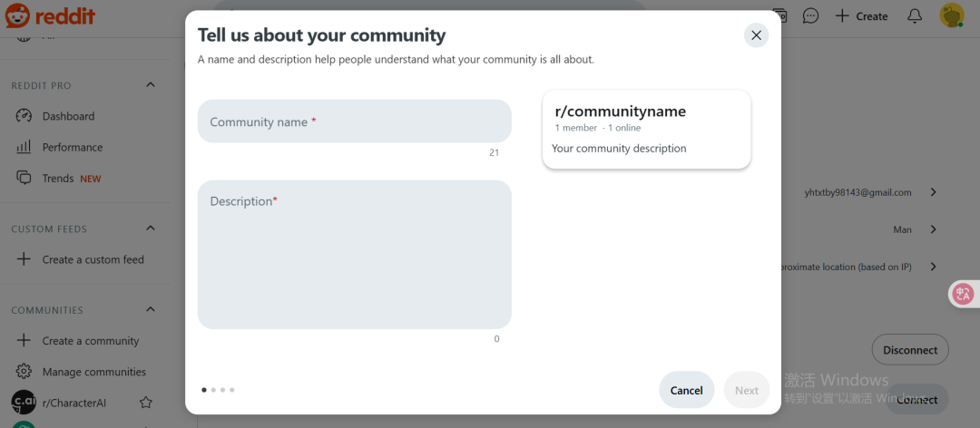Screen dimensions: 980x428
Task: Collapse the Custom Feeds section
Action: pyautogui.click(x=151, y=229)
